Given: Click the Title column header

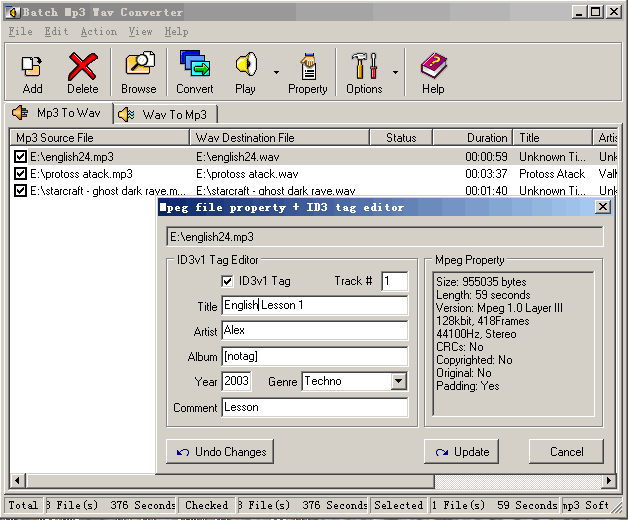Looking at the screenshot, I should [x=553, y=137].
